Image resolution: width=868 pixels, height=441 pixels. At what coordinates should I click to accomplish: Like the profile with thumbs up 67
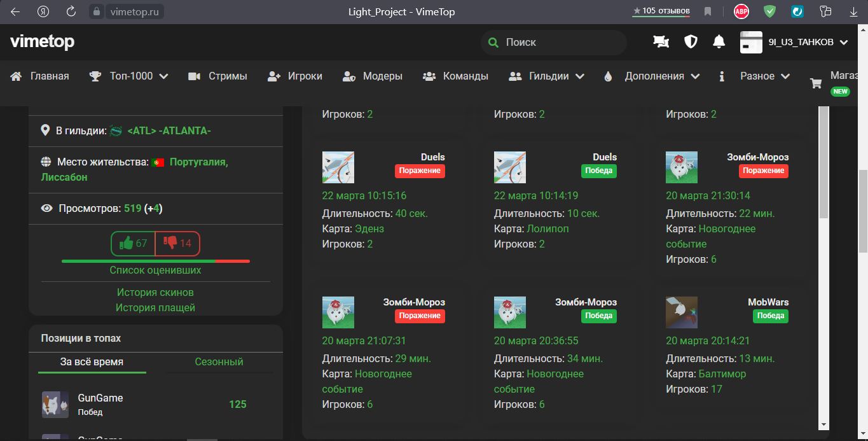click(x=133, y=243)
